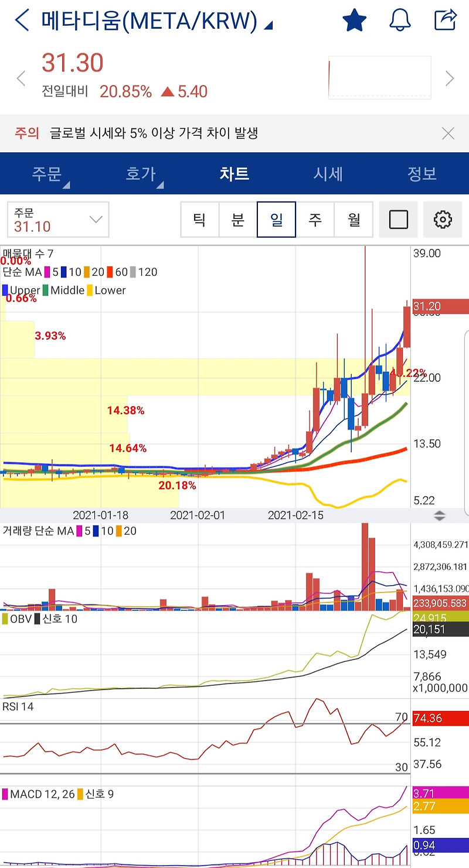
Task: Tap the 매물대 수 7 label
Action: [28, 254]
